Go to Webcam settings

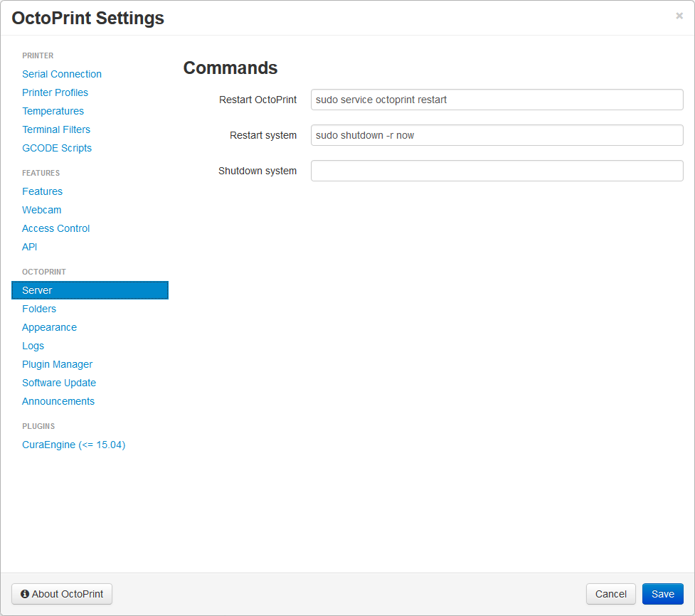point(42,210)
